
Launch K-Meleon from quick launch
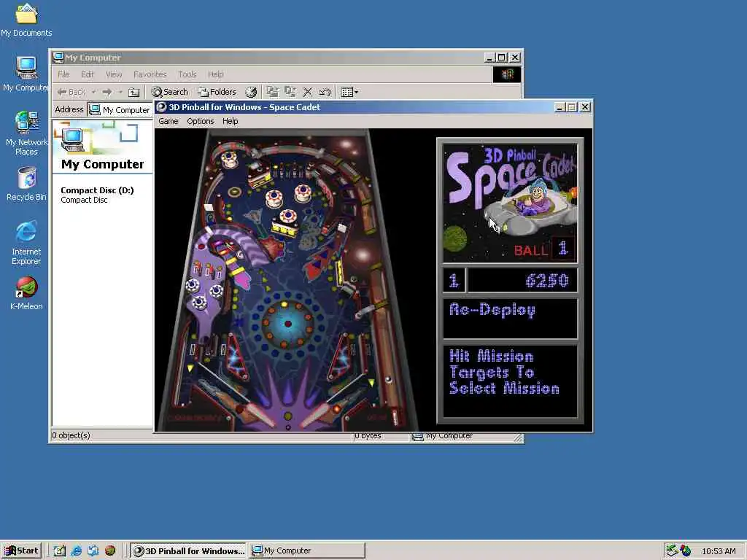pos(110,551)
